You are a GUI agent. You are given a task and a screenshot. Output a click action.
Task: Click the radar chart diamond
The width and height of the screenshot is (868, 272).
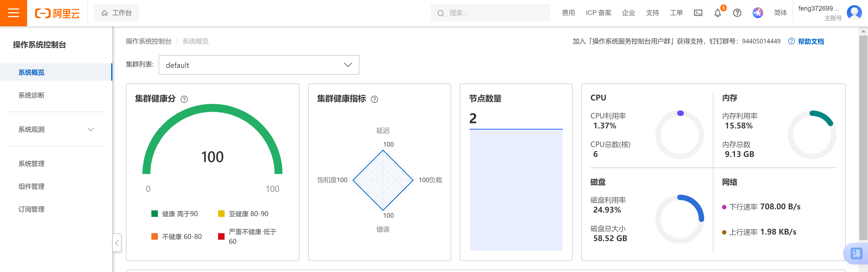click(383, 180)
